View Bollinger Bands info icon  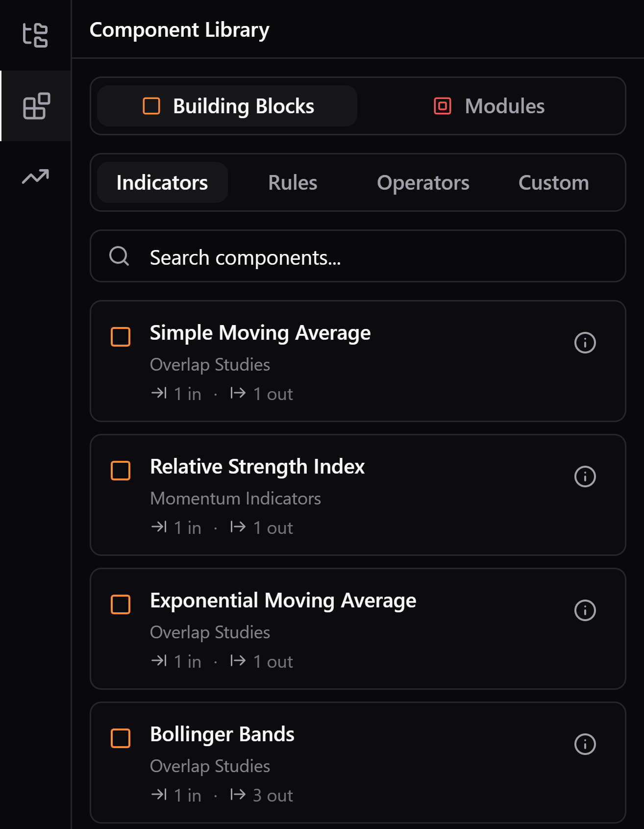[585, 744]
